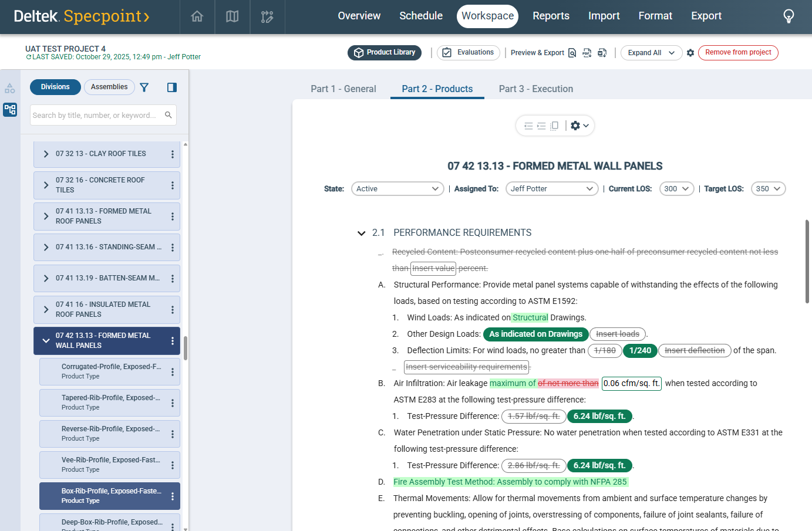Click the magnifier Preview & Export icon
This screenshot has height=531, width=812.
[x=572, y=53]
